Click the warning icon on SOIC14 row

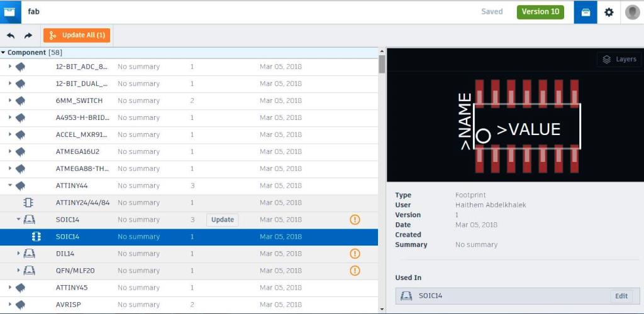click(355, 220)
